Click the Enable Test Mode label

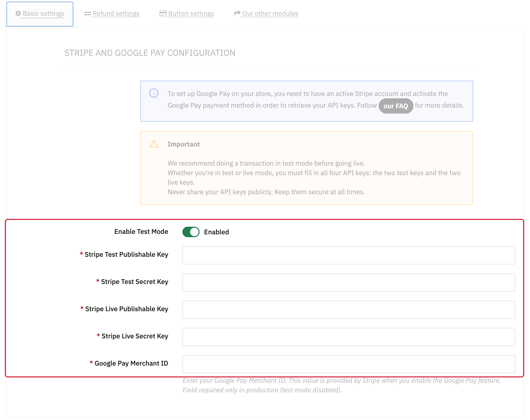click(x=141, y=231)
